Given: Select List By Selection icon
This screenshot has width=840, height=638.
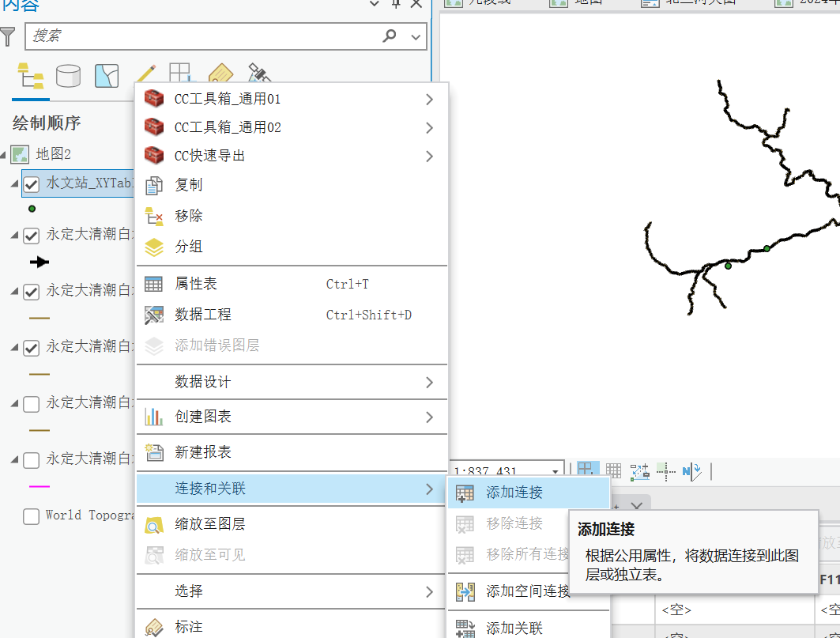Looking at the screenshot, I should (107, 76).
